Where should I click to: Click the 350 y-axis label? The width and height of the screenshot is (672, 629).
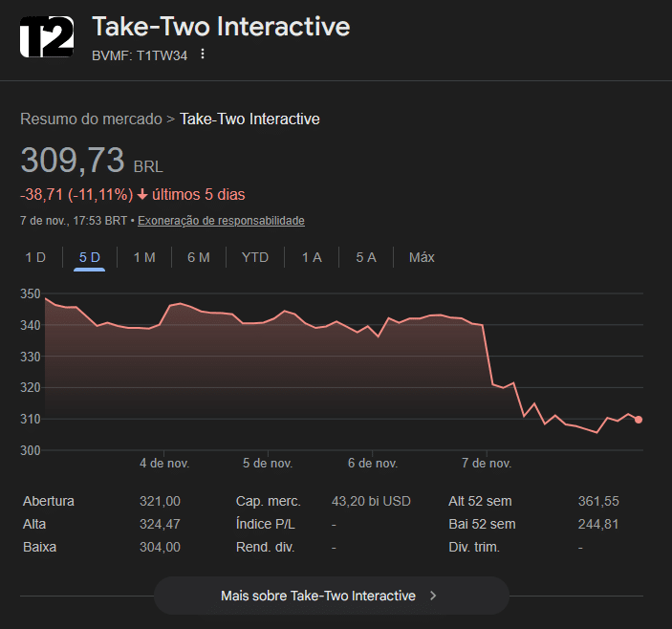31,293
